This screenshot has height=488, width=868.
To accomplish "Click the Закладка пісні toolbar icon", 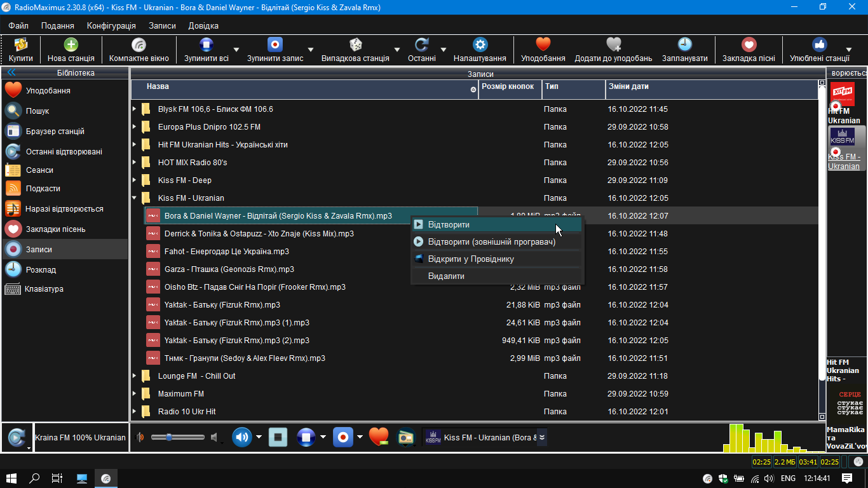I will (749, 45).
